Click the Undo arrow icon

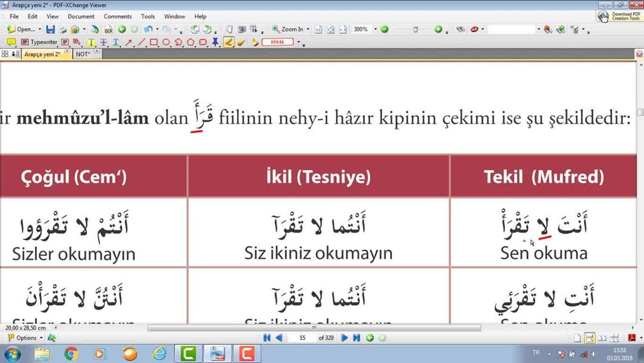click(148, 30)
